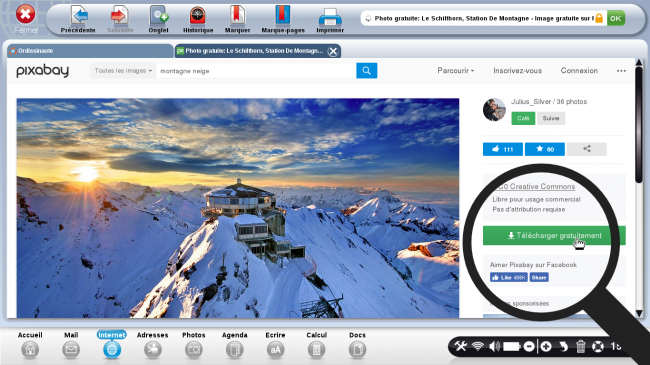Focus the montagne neige search field
Screen dimensions: 650x365
pos(256,71)
